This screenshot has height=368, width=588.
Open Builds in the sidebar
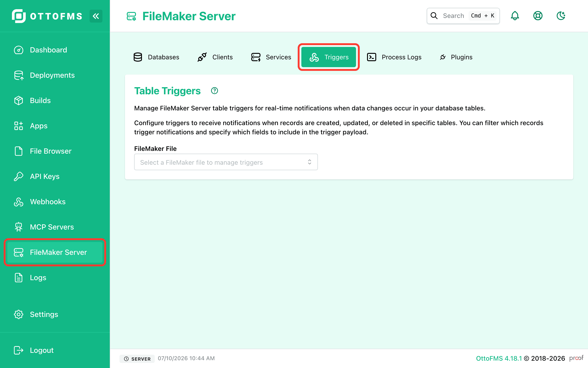click(x=55, y=101)
